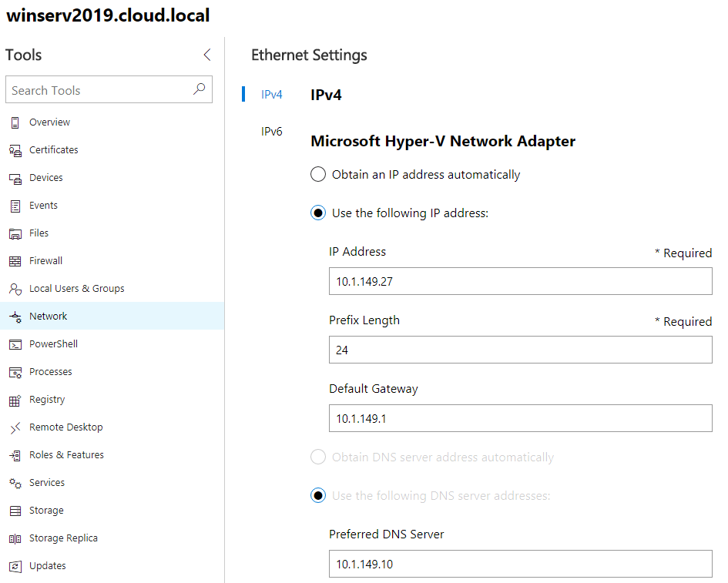This screenshot has height=583, width=728.
Task: Click the Certificates icon in the Tools sidebar
Action: pyautogui.click(x=15, y=150)
